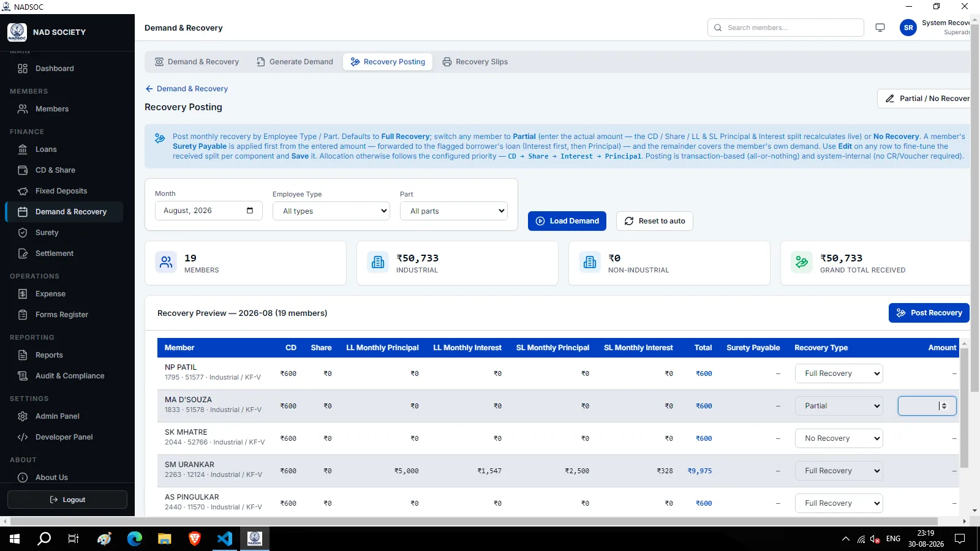The height and width of the screenshot is (551, 980).
Task: Open Recovery Type dropdown for MA D'SOUZA
Action: [839, 406]
